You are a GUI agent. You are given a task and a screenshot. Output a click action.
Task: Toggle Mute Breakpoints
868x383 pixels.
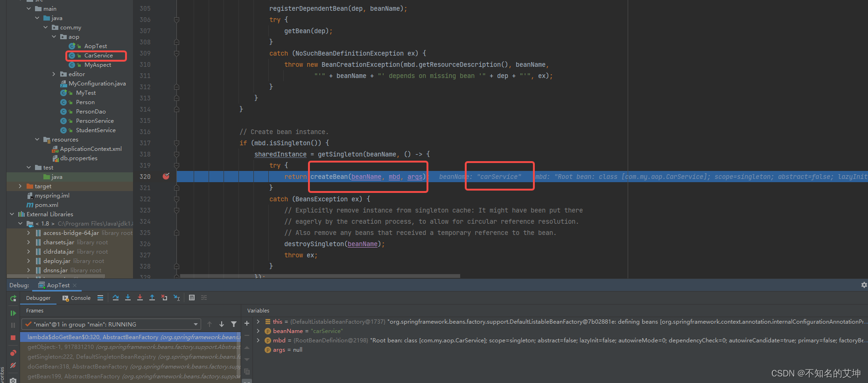[x=13, y=366]
